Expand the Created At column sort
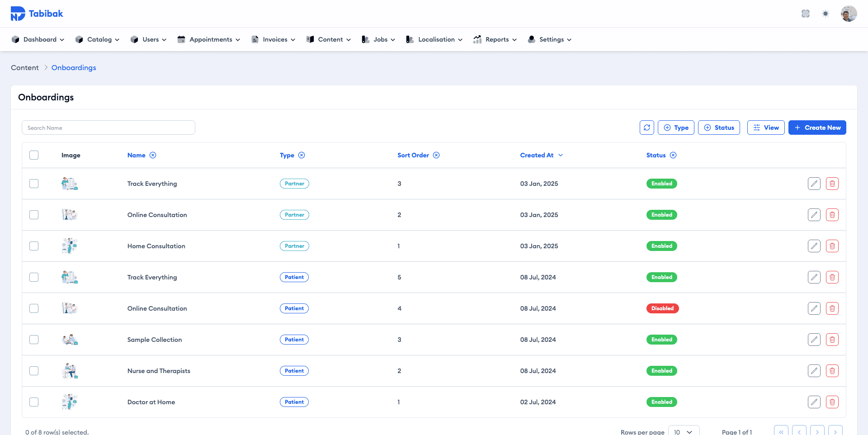 point(561,155)
